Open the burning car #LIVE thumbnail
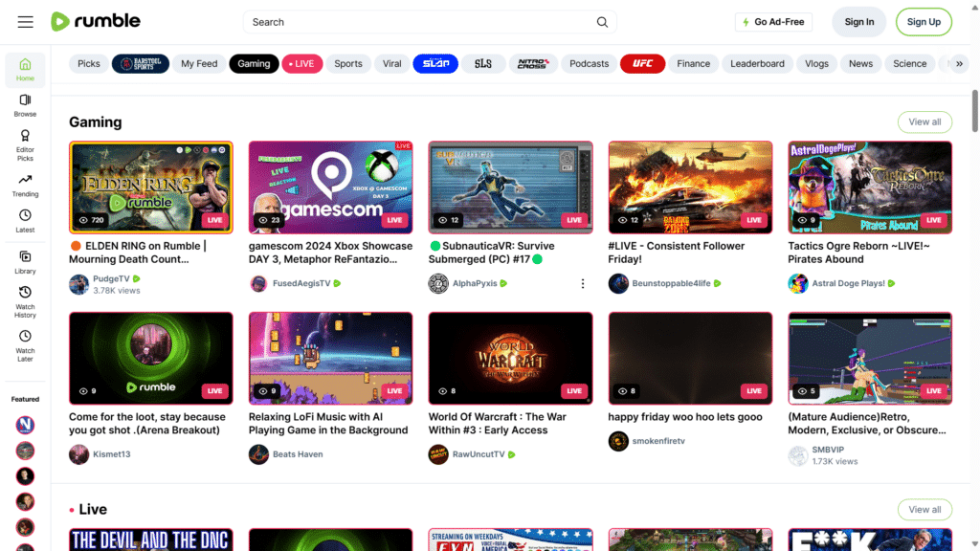Viewport: 980px width, 551px height. click(x=690, y=187)
